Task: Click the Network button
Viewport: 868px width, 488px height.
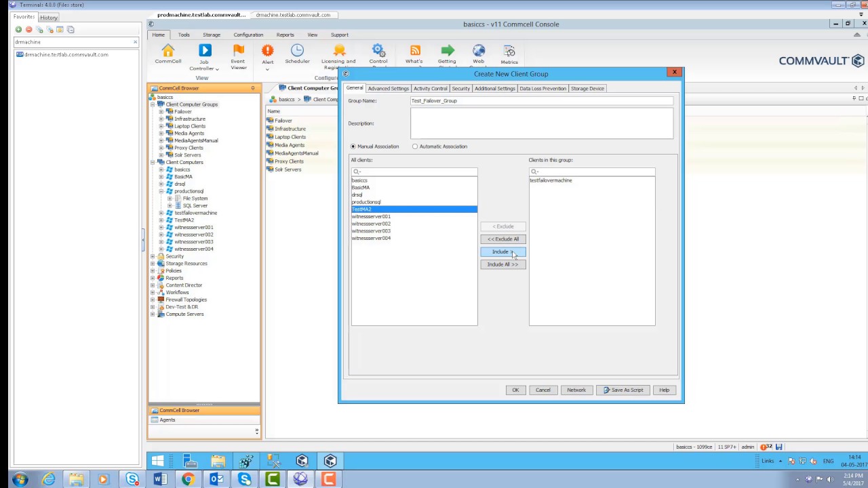Action: [x=576, y=390]
